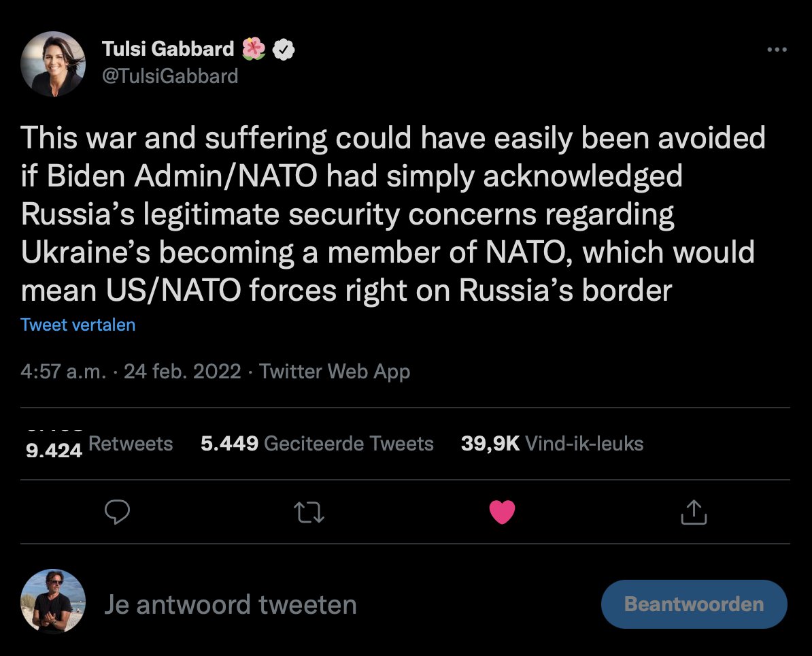The image size is (812, 656).
Task: Unlike the tweet with the heart icon
Action: pos(503,512)
